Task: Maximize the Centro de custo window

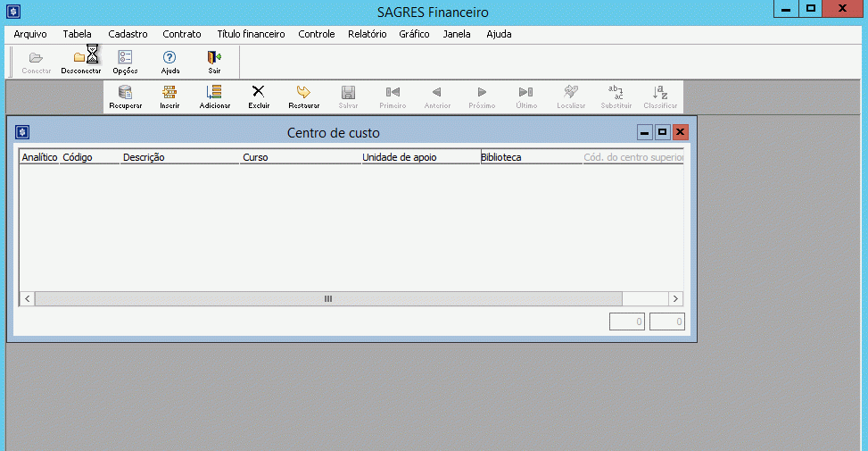Action: pyautogui.click(x=662, y=132)
